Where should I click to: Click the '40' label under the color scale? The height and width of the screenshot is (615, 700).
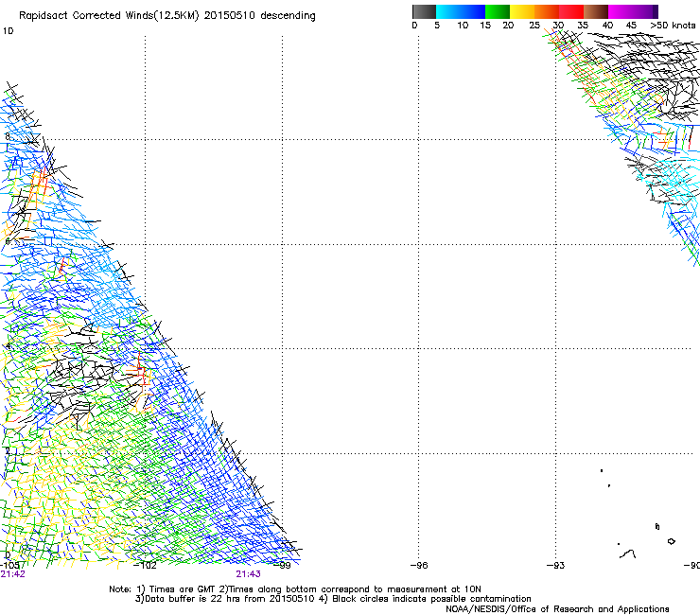[607, 26]
